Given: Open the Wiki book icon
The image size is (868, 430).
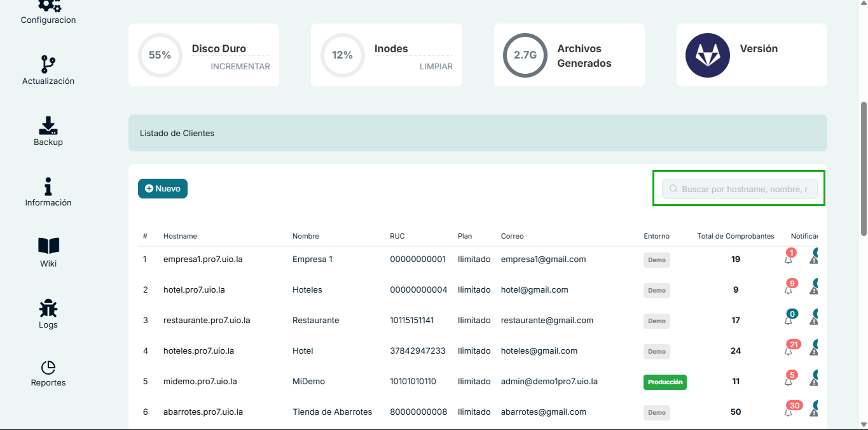Looking at the screenshot, I should pos(48,246).
